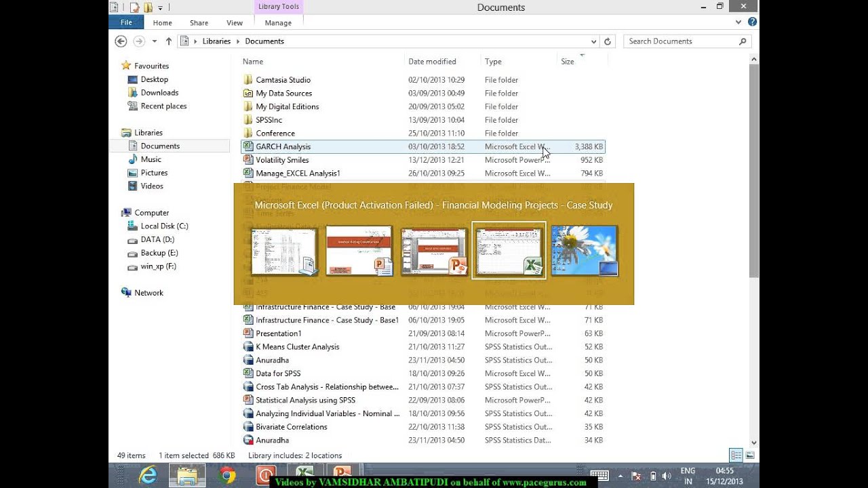Open Recent places in navigation pane
The width and height of the screenshot is (868, 488).
(x=163, y=106)
